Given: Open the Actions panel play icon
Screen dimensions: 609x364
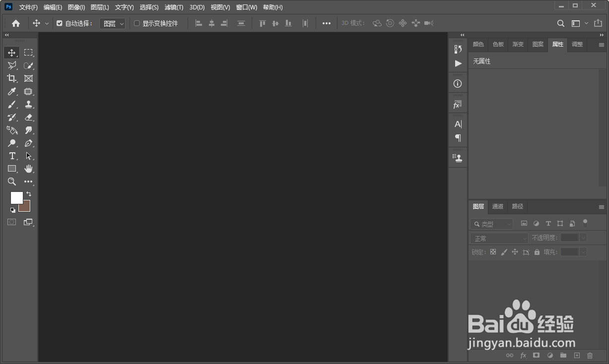Looking at the screenshot, I should [458, 63].
